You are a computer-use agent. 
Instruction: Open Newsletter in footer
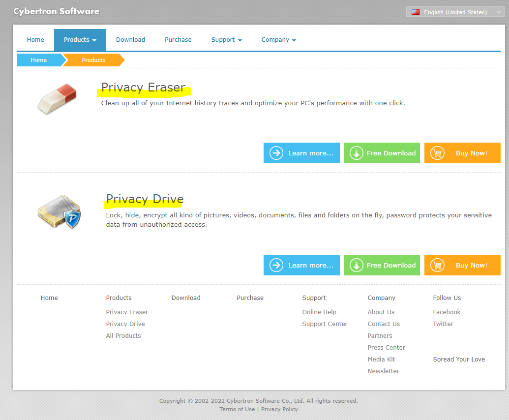click(384, 371)
